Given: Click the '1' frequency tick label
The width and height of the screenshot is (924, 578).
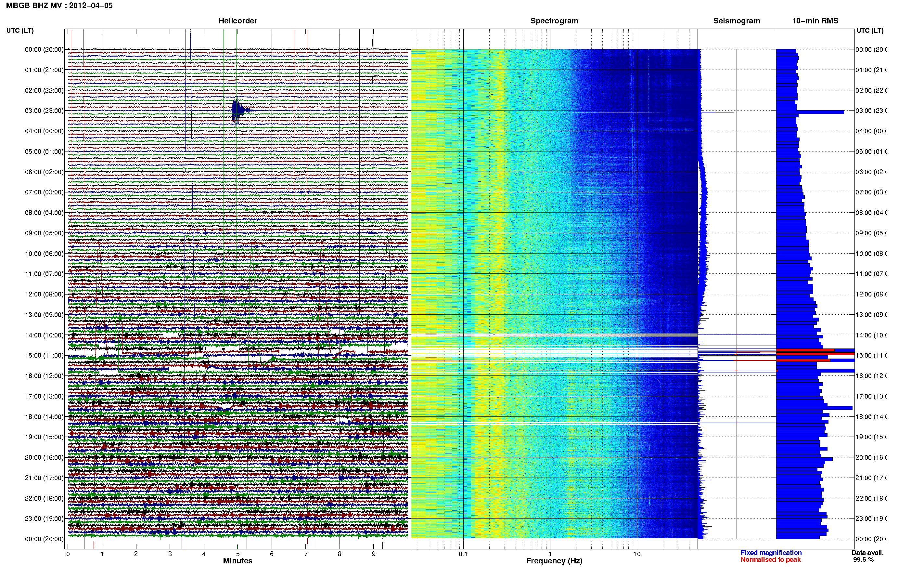Looking at the screenshot, I should coord(550,554).
